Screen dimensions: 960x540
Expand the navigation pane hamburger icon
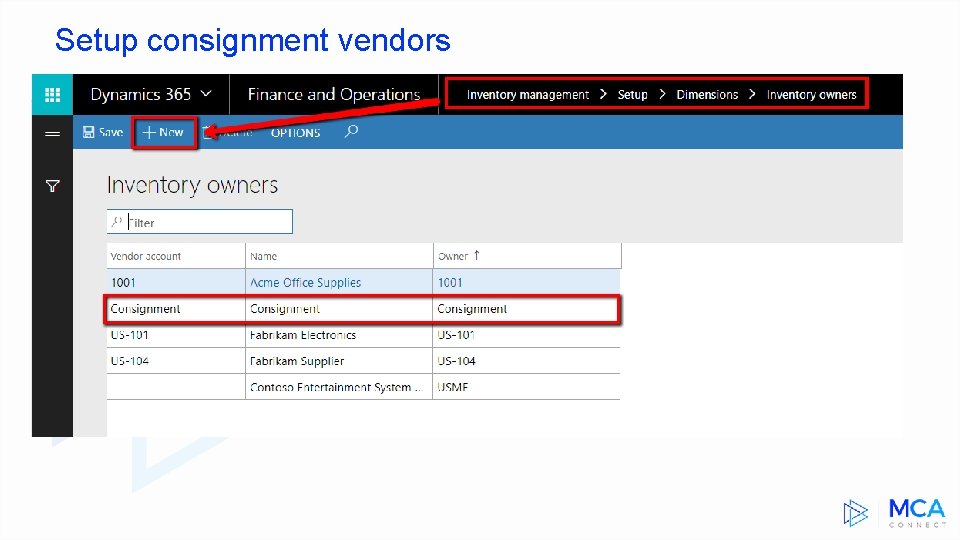point(53,133)
